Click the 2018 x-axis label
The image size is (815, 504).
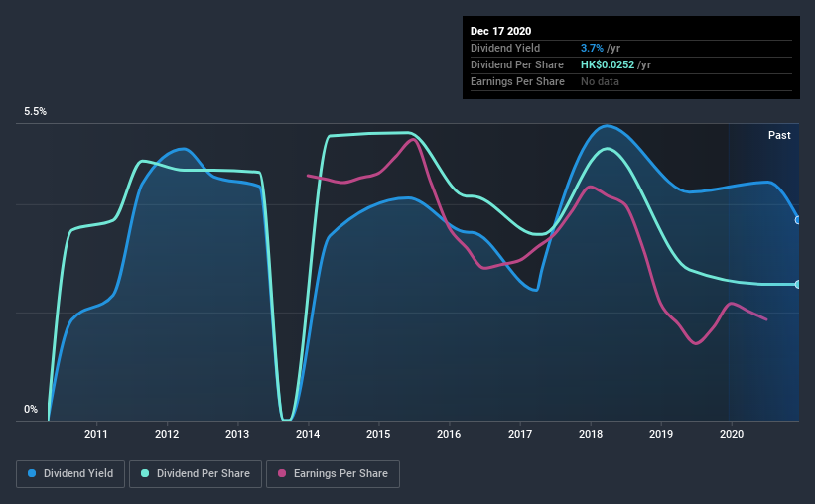click(x=591, y=434)
